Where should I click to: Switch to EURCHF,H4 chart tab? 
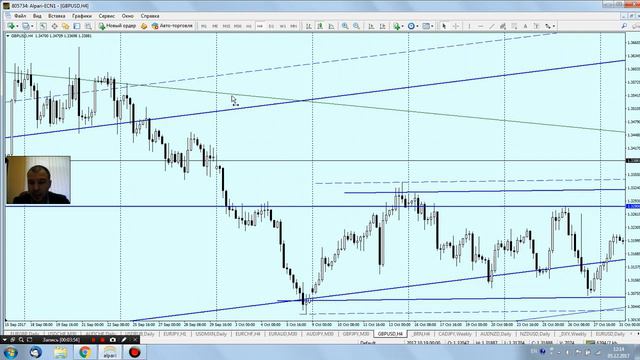tap(248, 334)
